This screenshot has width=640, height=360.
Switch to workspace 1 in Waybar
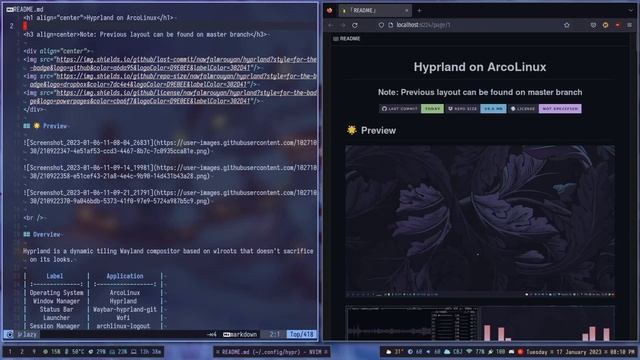(10, 352)
